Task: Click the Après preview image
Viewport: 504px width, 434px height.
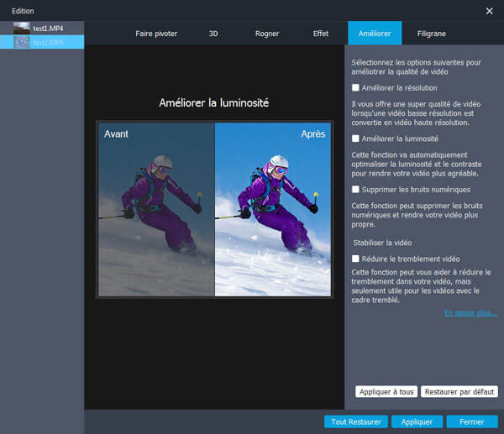Action: coord(273,210)
